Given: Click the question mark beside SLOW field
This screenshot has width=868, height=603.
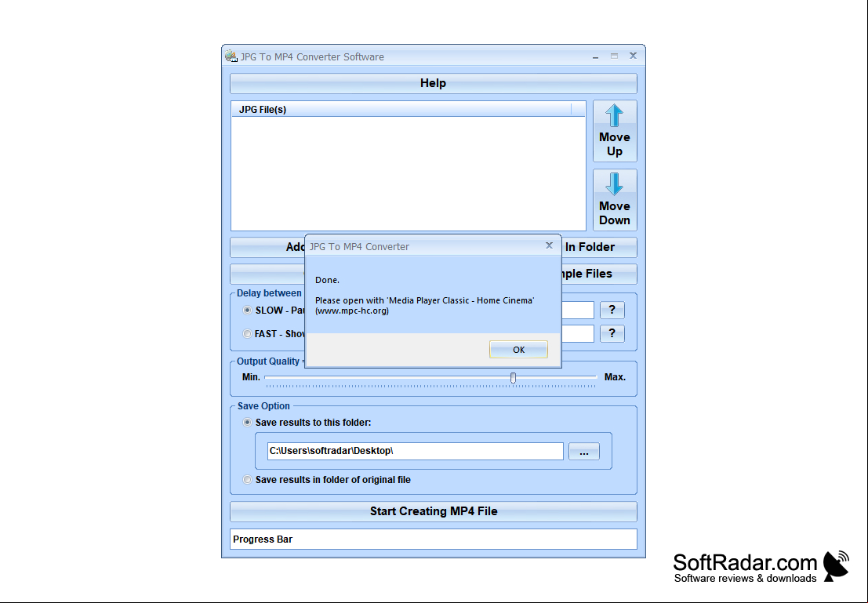Looking at the screenshot, I should pyautogui.click(x=612, y=310).
